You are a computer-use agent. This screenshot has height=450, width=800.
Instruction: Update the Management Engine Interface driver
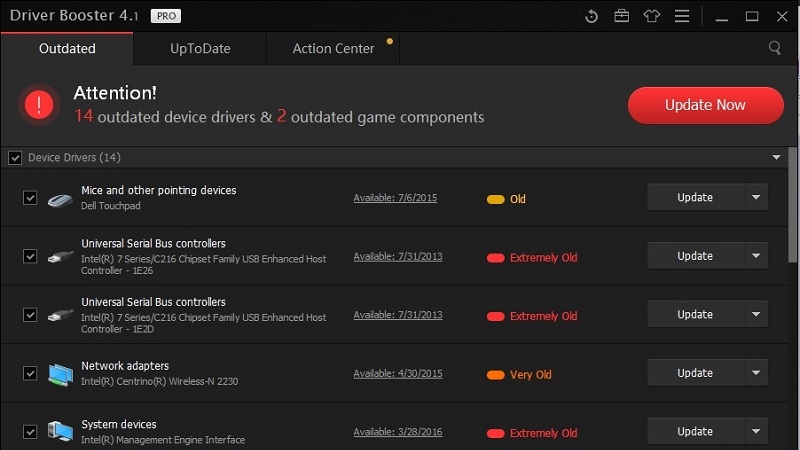[695, 432]
